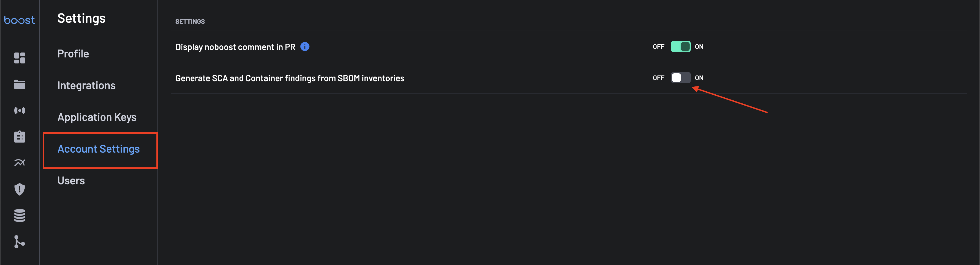Open the dashboard grid icon in sidebar

[x=19, y=58]
